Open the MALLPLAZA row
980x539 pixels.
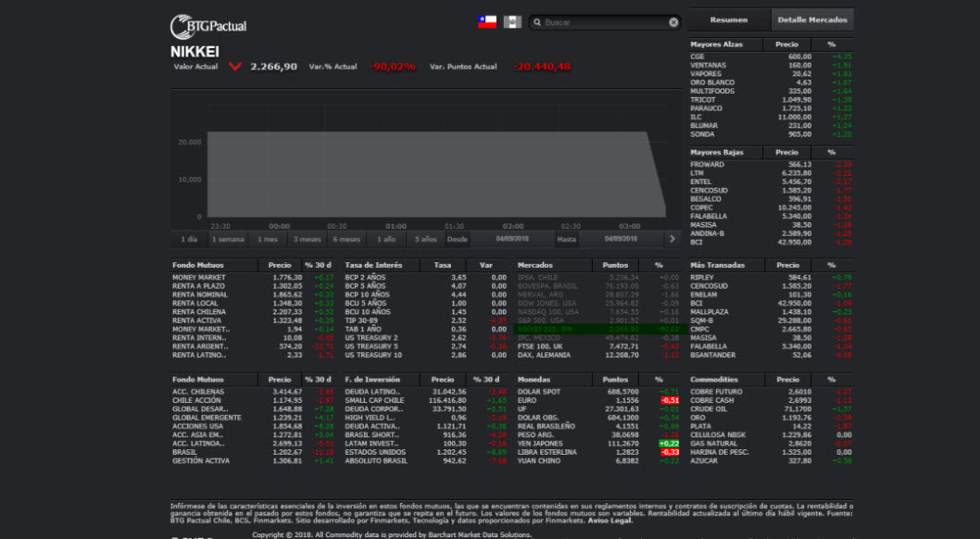(772, 312)
